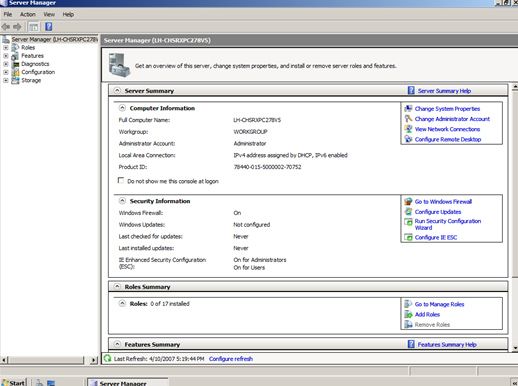Click the blue Help toolbar icon
518x386 pixels.
49,27
